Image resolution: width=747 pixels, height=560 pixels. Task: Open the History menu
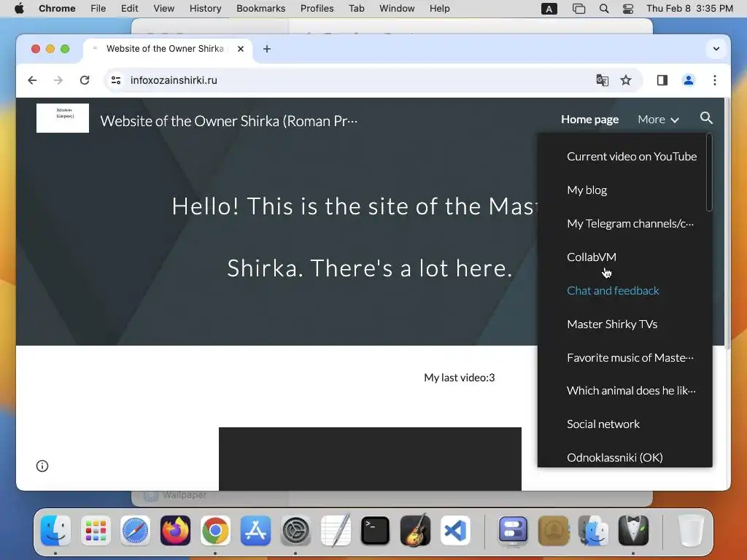[x=205, y=9]
